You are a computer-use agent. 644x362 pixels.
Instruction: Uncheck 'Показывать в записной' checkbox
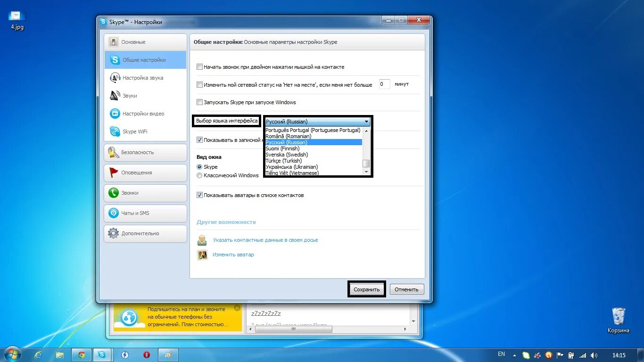pos(200,140)
